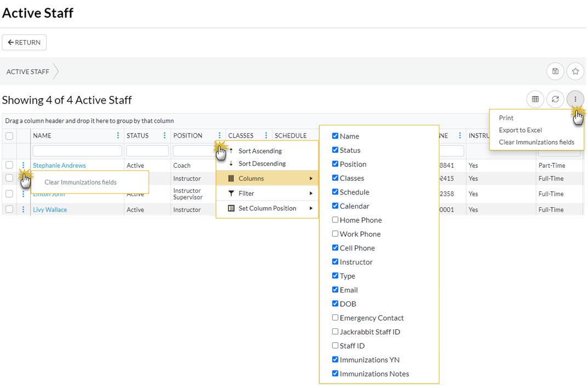Click the refresh grid icon

pyautogui.click(x=555, y=99)
